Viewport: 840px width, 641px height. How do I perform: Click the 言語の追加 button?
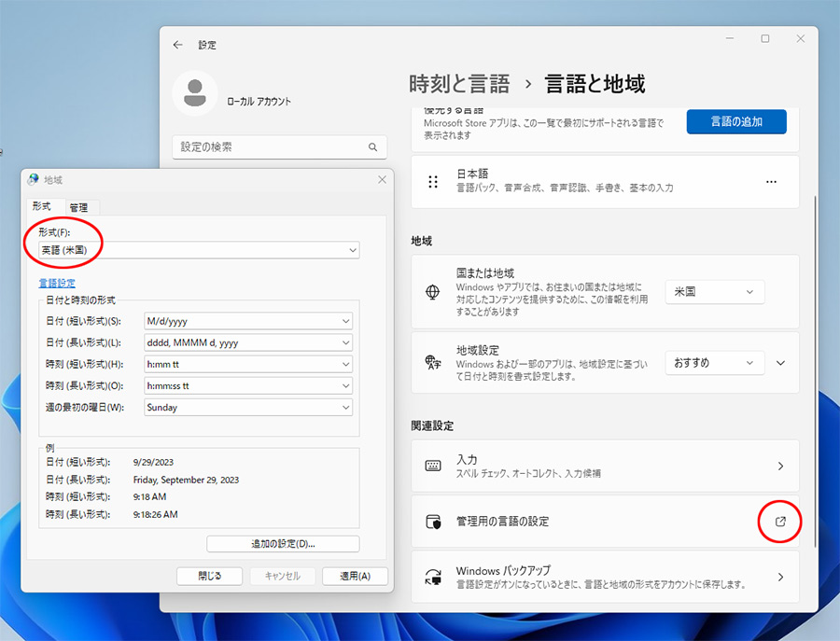pyautogui.click(x=736, y=121)
